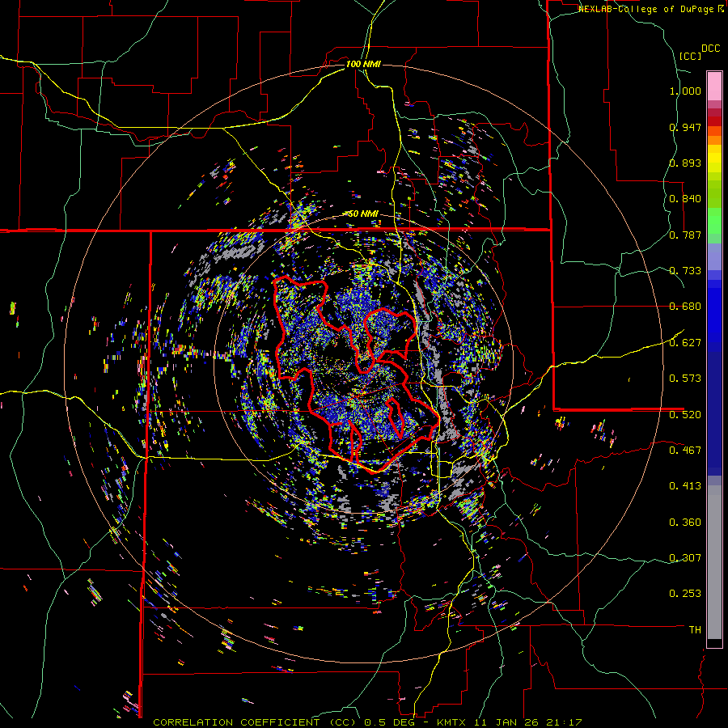Select the 0.520 legend value

pos(685,415)
